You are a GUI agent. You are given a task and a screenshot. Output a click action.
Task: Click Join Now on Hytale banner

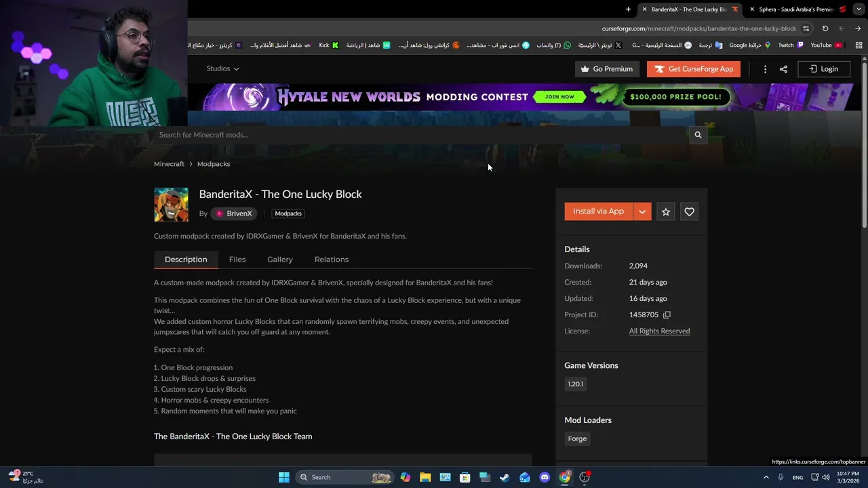[559, 97]
